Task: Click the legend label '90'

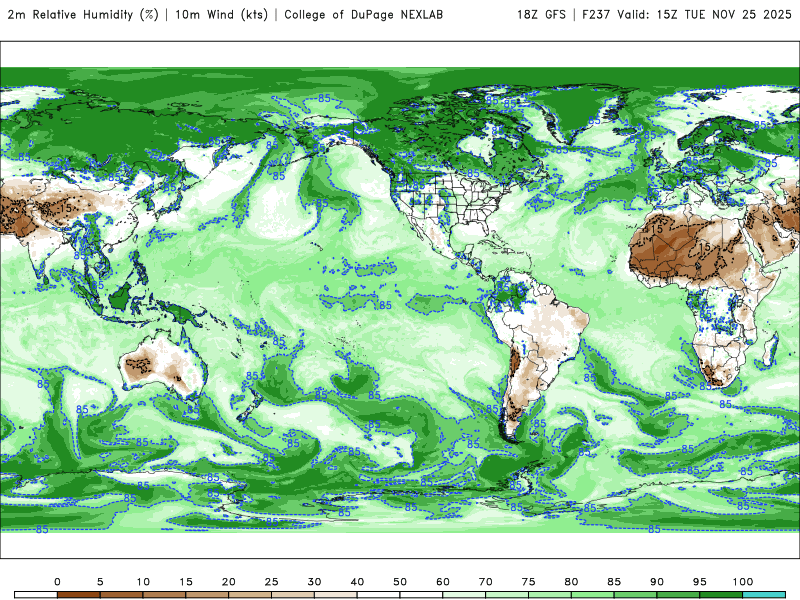Action: [x=657, y=582]
